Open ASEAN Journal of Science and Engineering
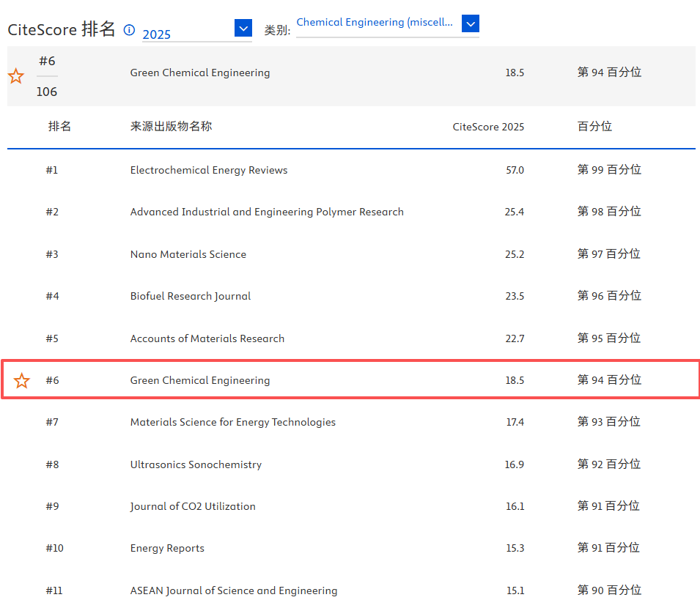 pos(234,590)
